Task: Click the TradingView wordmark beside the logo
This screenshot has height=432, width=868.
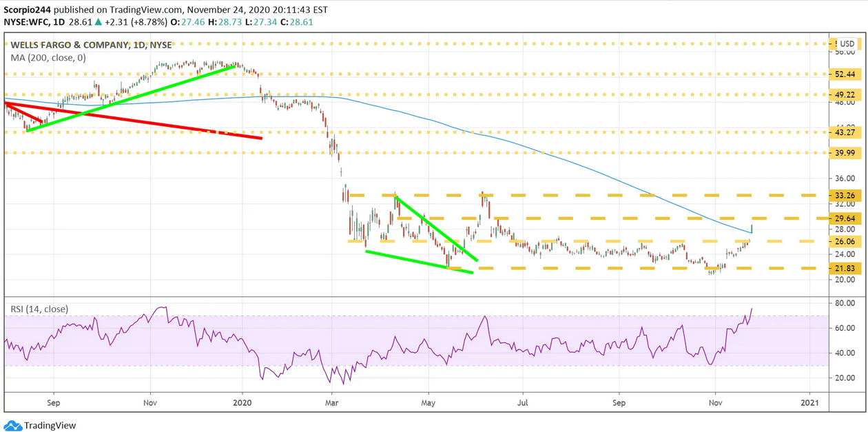Action: (x=50, y=426)
